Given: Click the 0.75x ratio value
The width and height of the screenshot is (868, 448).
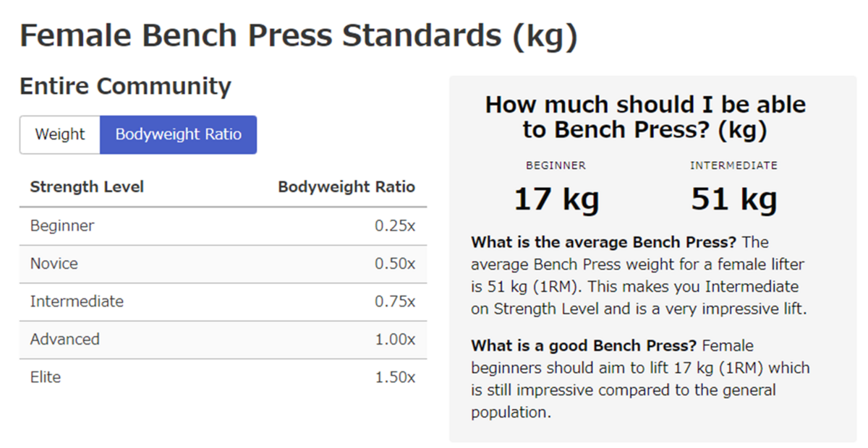Looking at the screenshot, I should pos(395,301).
